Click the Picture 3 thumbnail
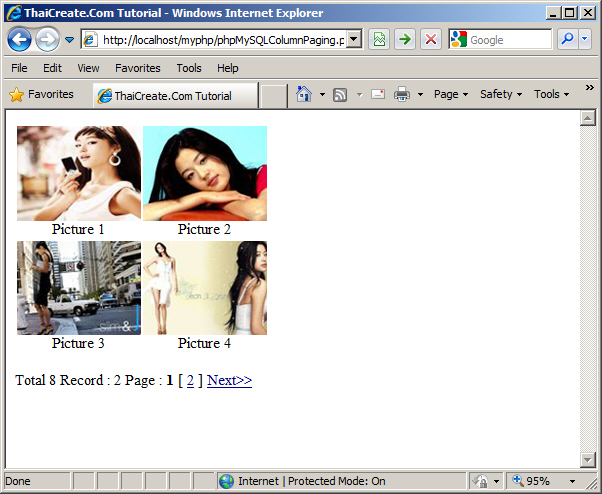 point(79,288)
